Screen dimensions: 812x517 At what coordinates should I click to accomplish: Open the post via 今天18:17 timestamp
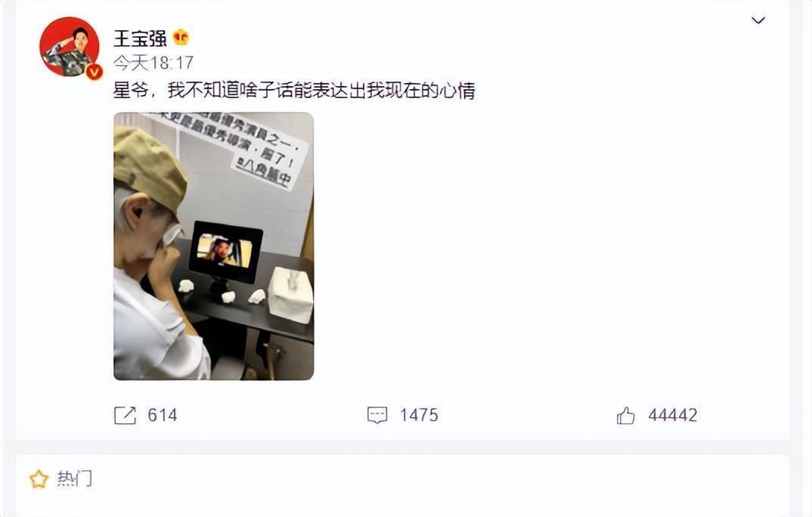(x=153, y=63)
